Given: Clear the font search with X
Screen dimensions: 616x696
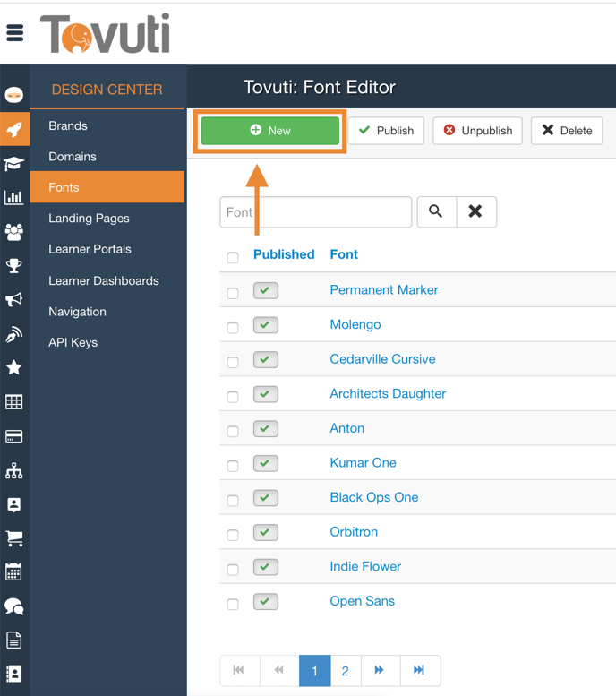Looking at the screenshot, I should (476, 211).
